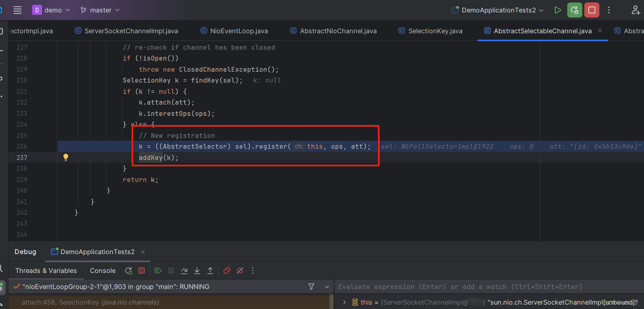
Task: Click 'throw new ClosedChannelException();' line
Action: (x=209, y=69)
